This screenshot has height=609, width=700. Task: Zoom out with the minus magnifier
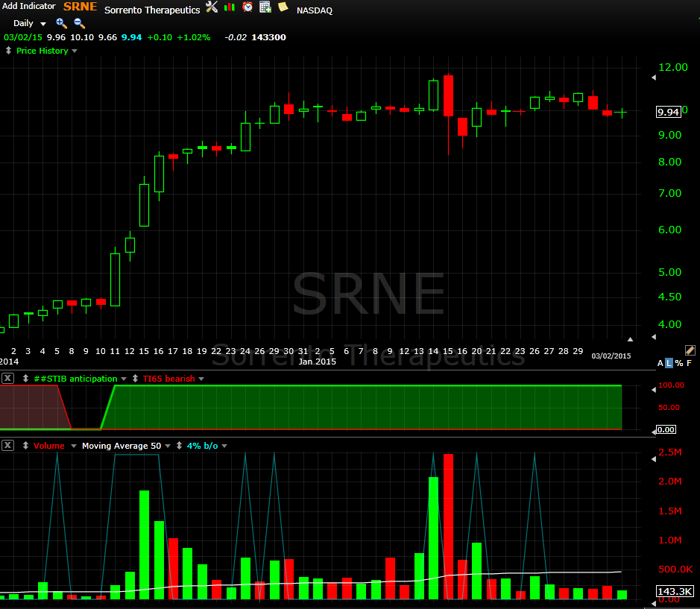coord(79,23)
